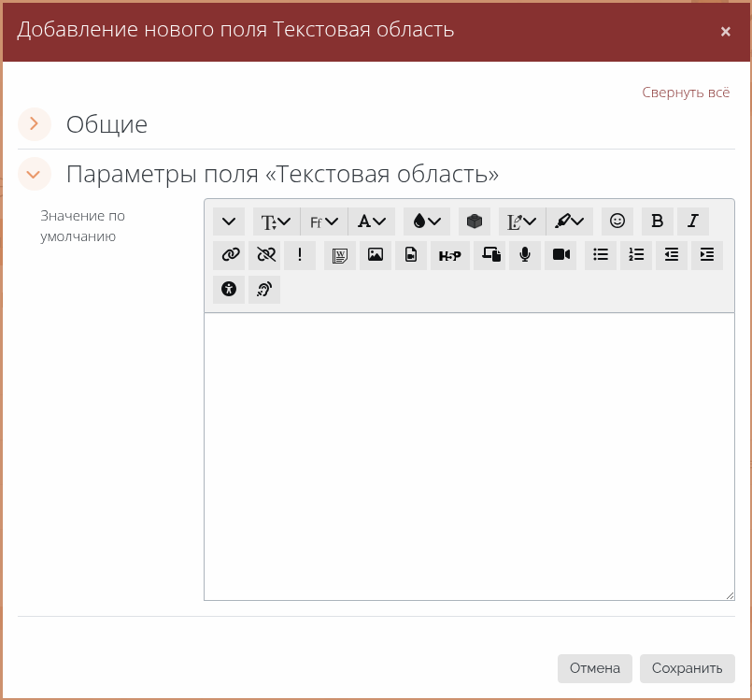Record audio with the microphone icon
This screenshot has width=752, height=700.
pos(525,255)
